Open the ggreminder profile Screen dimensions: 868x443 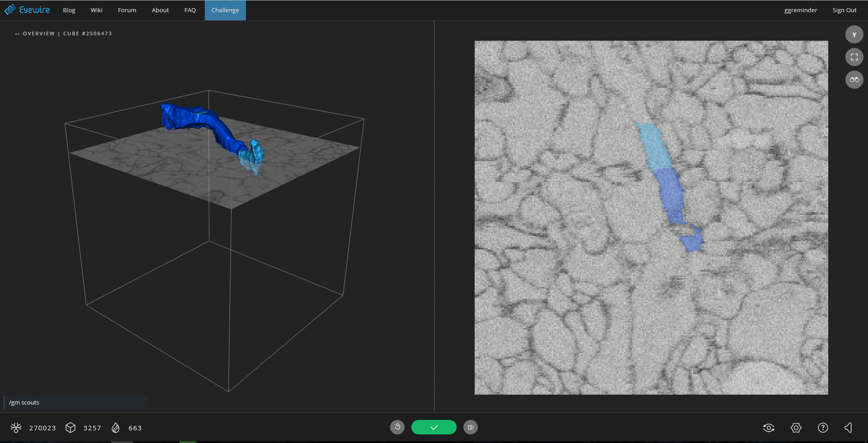click(801, 10)
